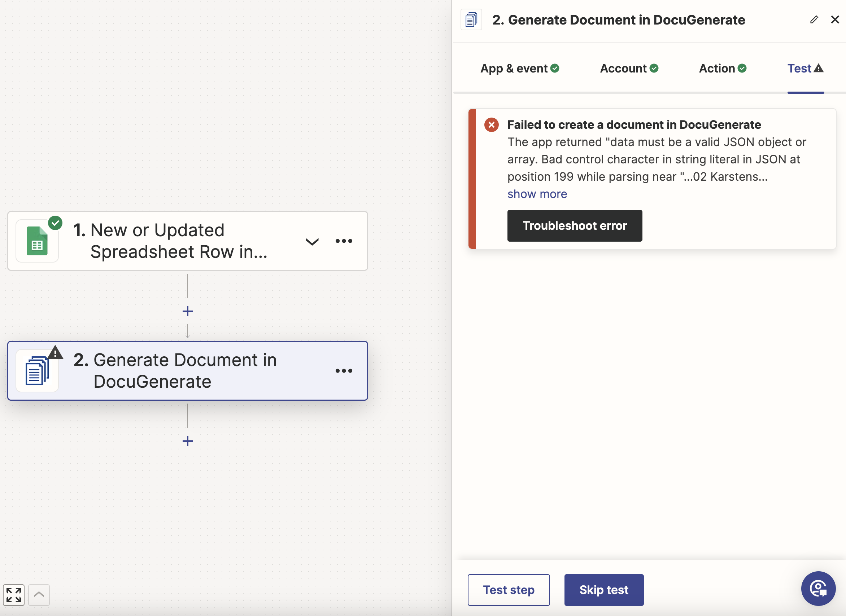The width and height of the screenshot is (846, 616).
Task: Switch to the Account tab
Action: pos(629,69)
